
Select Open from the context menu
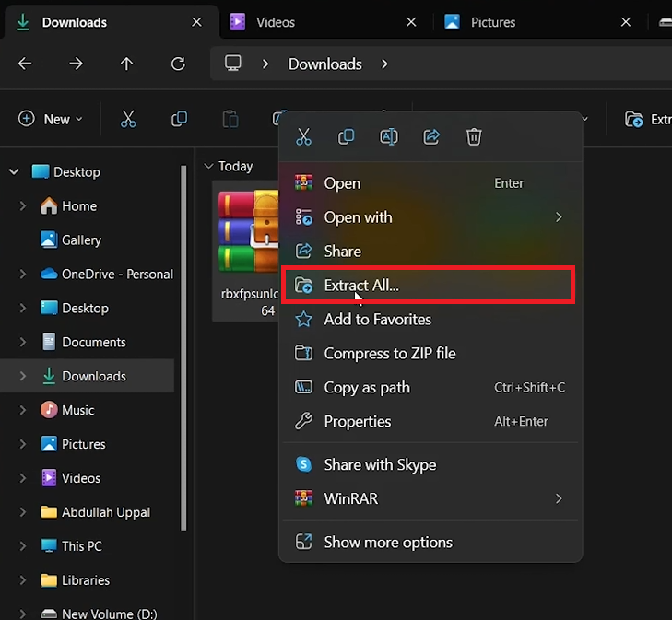430,183
